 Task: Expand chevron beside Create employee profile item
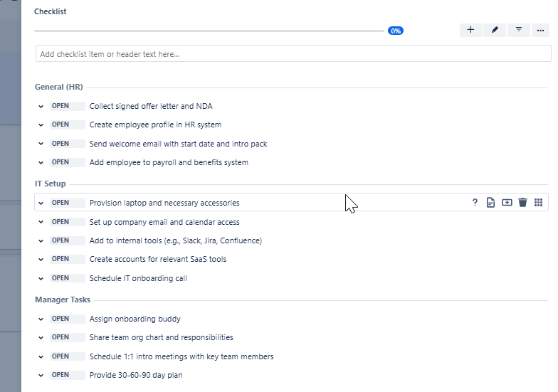pyautogui.click(x=41, y=125)
